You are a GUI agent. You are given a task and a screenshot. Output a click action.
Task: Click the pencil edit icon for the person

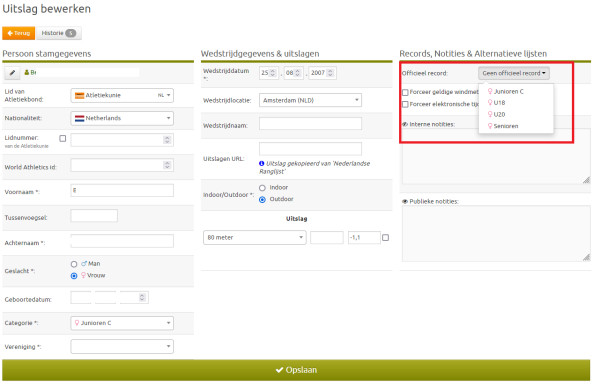[x=12, y=72]
